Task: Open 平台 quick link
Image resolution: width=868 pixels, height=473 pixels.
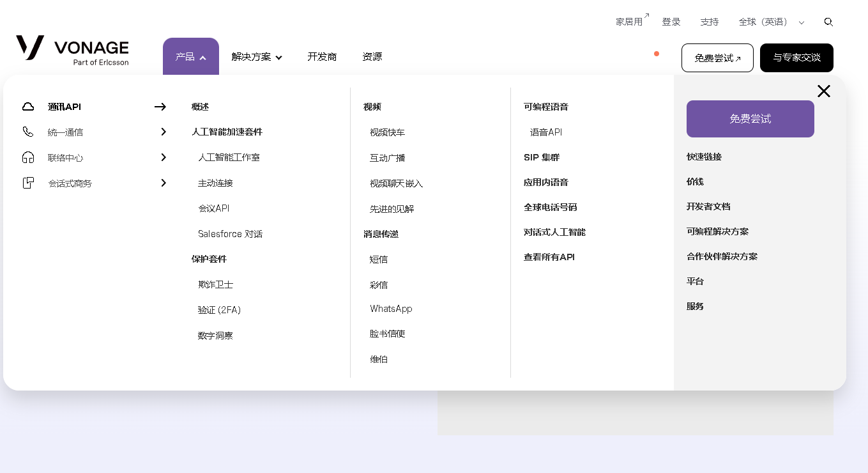Action: [x=695, y=281]
